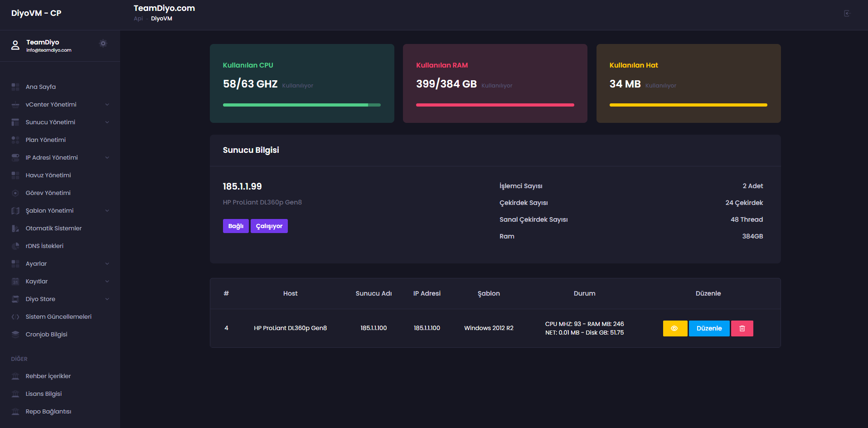
Task: Expand the Şablon Yönetimi chevron
Action: pos(107,210)
